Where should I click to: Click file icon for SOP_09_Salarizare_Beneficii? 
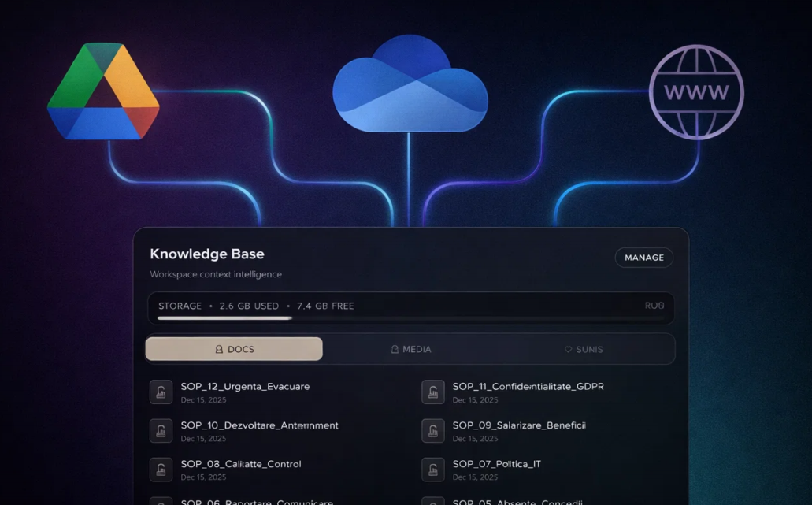433,431
